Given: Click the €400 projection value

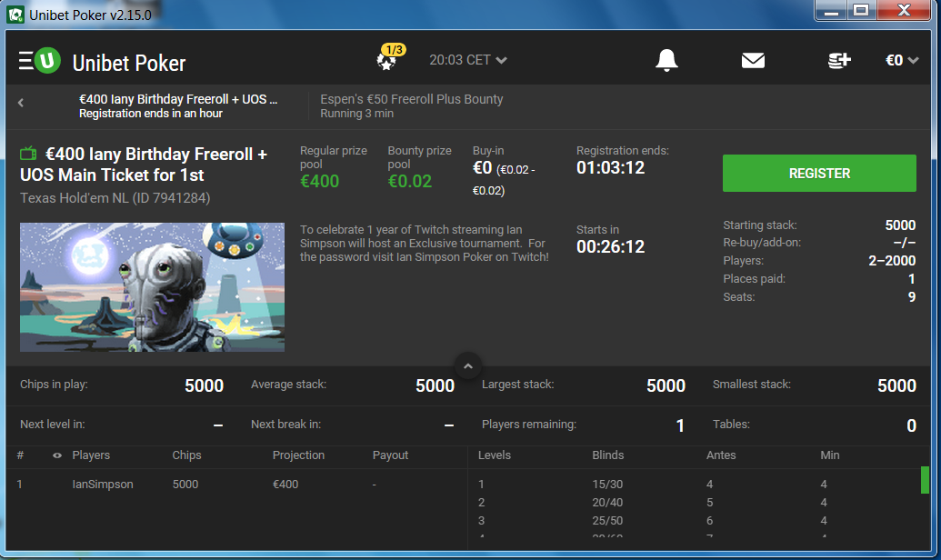Looking at the screenshot, I should [285, 484].
